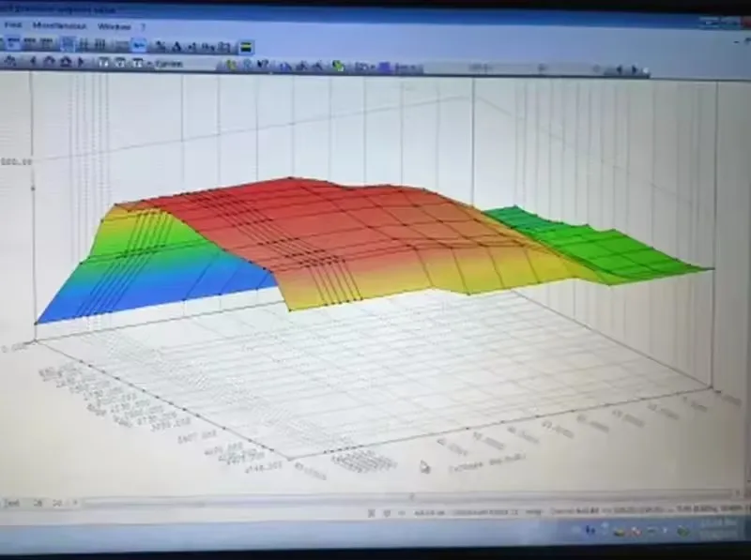Open the units dropdown in the upper toolbar

[x=481, y=66]
